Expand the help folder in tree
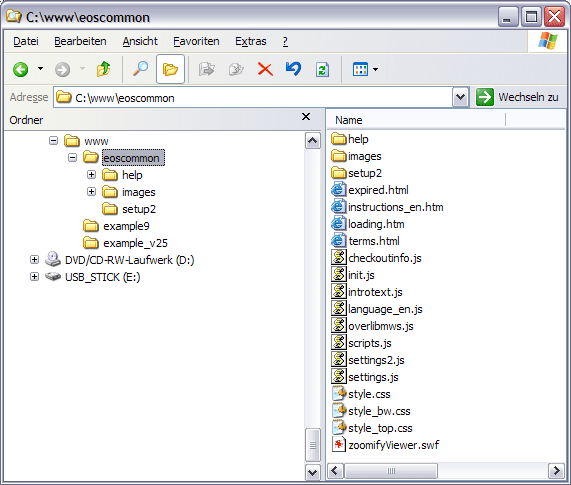The image size is (571, 485). click(91, 175)
